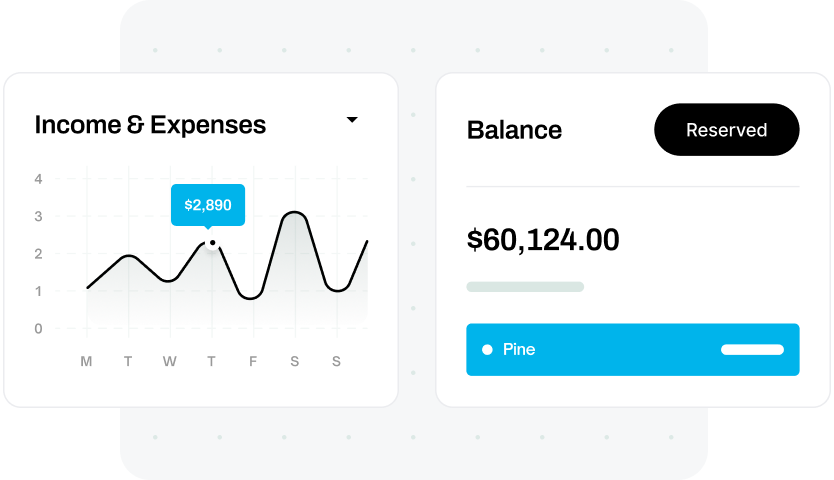Click the black Reserved button

coord(726,130)
